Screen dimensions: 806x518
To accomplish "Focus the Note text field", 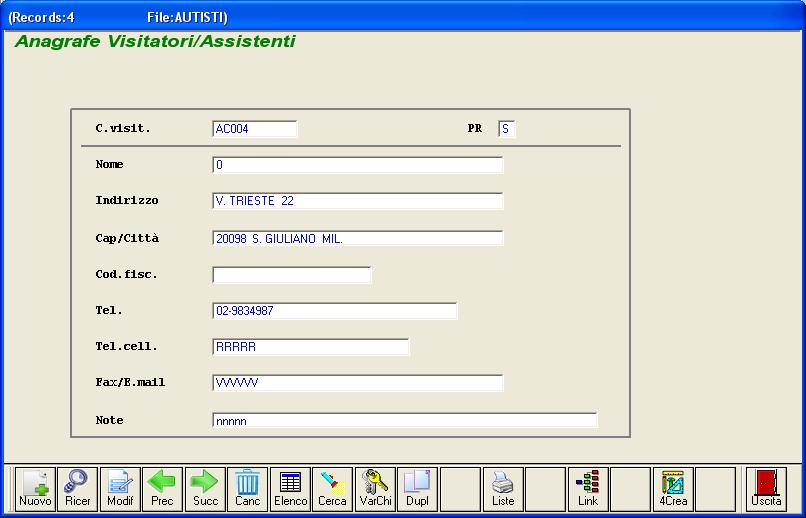I will point(404,421).
